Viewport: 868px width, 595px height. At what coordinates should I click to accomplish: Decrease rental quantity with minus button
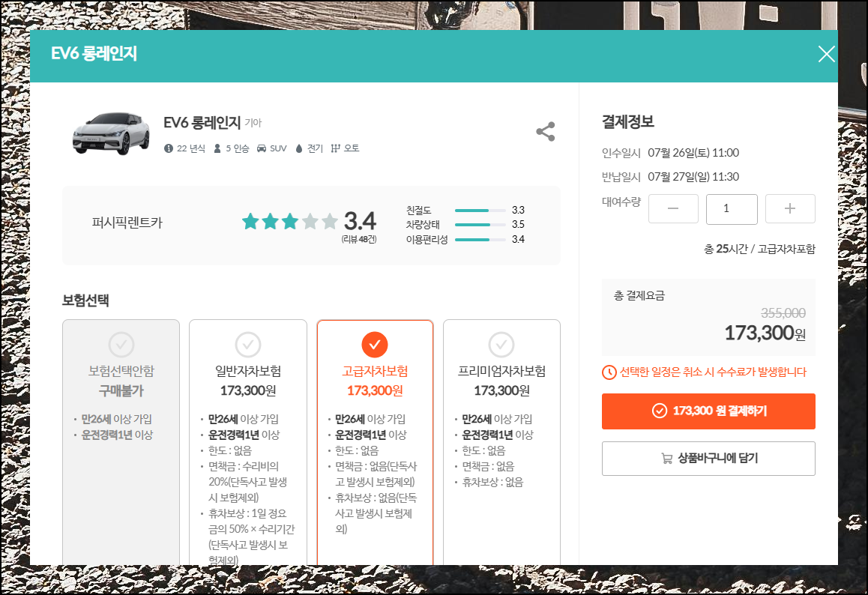[x=673, y=208]
